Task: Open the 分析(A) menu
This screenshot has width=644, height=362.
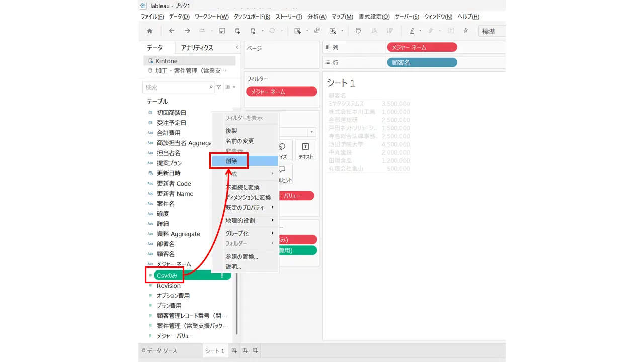Action: 317,17
